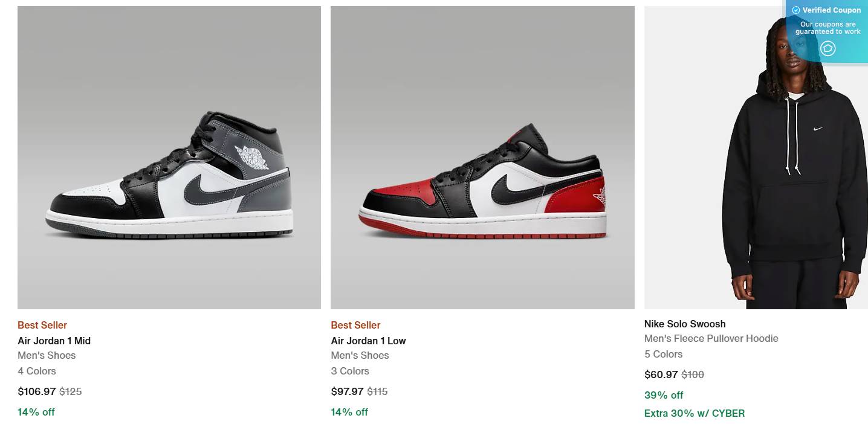The height and width of the screenshot is (424, 868).
Task: Select the Best Seller label under Air Jordan 1 Mid
Action: [42, 325]
